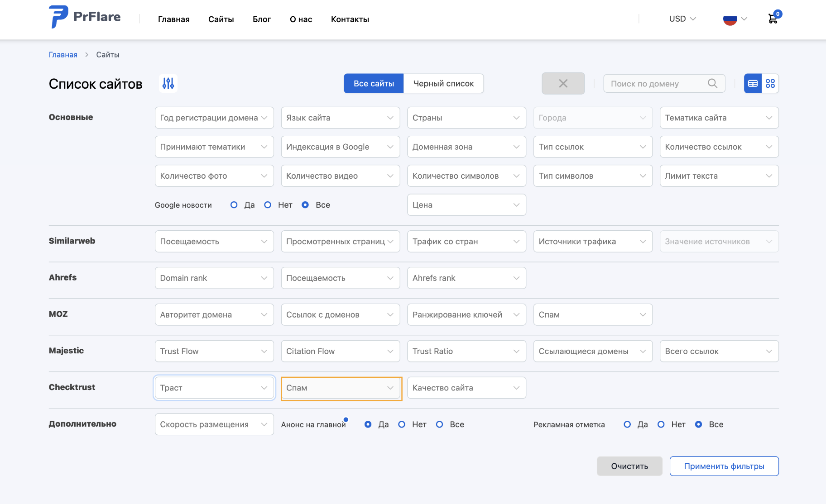
Task: Expand the Ссылающиеся домены dropdown
Action: [593, 351]
